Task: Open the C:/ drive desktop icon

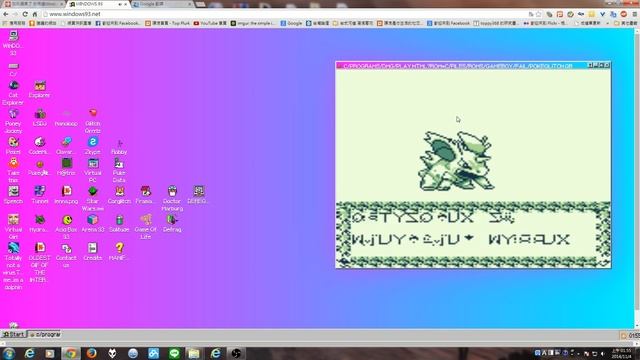Action: [13, 69]
